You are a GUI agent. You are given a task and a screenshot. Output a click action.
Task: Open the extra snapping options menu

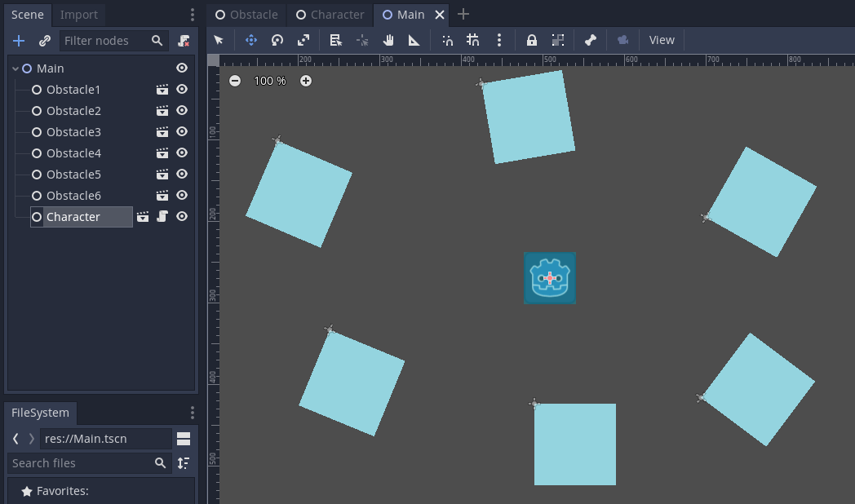pyautogui.click(x=499, y=39)
